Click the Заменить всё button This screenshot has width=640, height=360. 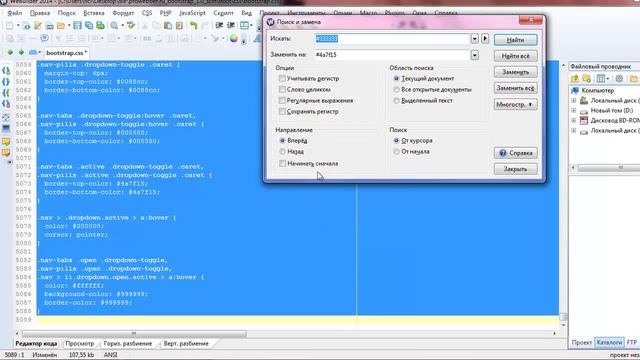tap(516, 88)
